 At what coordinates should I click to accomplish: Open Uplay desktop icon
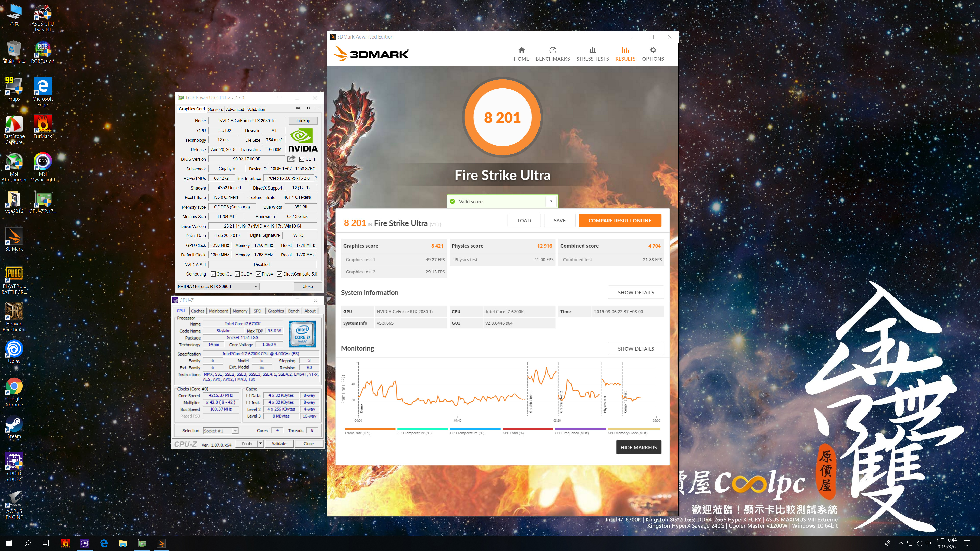(x=14, y=352)
